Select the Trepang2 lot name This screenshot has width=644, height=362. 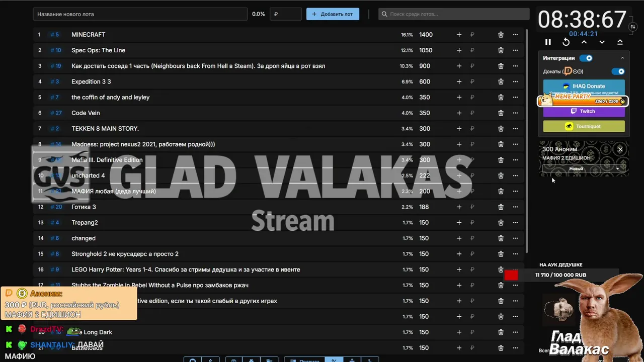point(85,223)
